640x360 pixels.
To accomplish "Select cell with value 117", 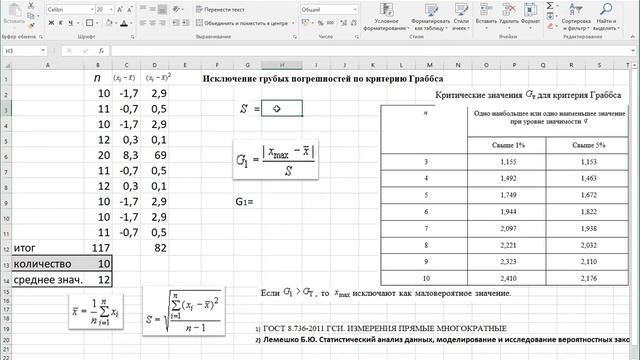I will 98,248.
